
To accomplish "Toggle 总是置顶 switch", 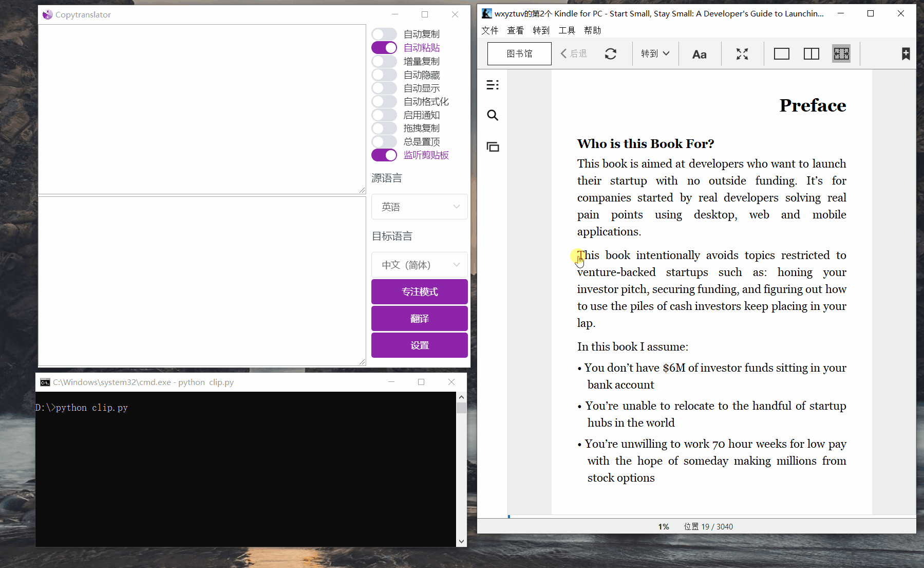I will (x=384, y=142).
